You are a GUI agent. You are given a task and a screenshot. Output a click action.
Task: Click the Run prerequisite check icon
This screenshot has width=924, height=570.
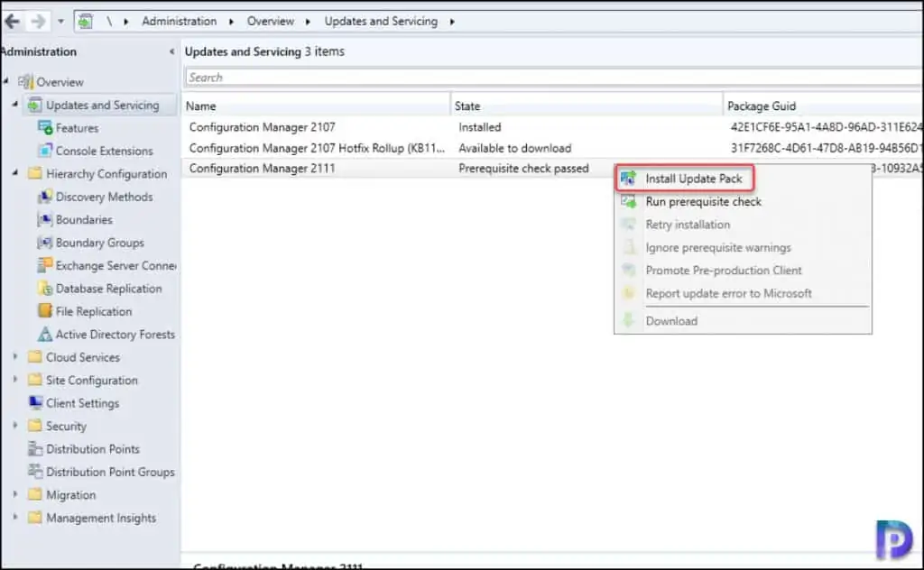(x=629, y=201)
